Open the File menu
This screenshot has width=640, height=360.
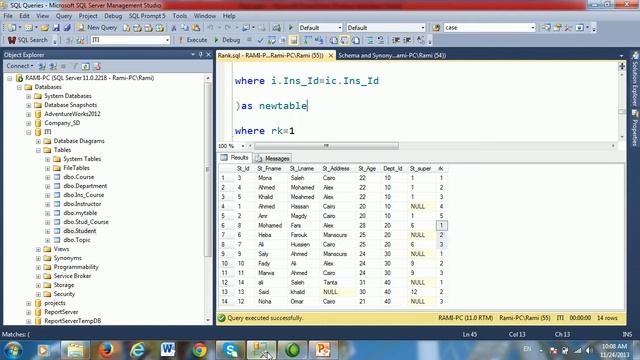[8, 16]
